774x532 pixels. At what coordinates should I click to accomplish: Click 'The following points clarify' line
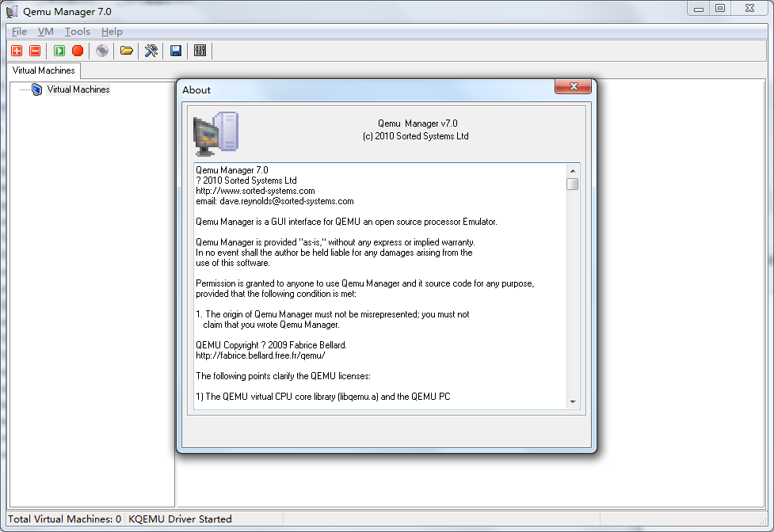pyautogui.click(x=283, y=376)
